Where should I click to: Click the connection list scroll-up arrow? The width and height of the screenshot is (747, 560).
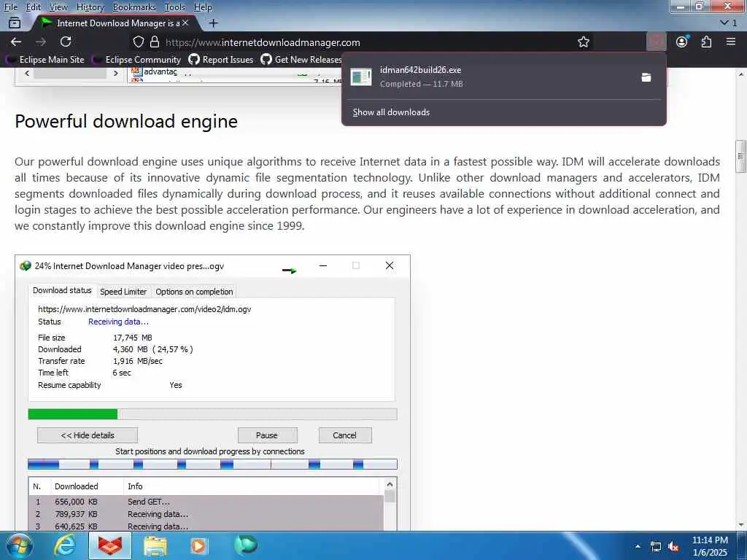[390, 484]
